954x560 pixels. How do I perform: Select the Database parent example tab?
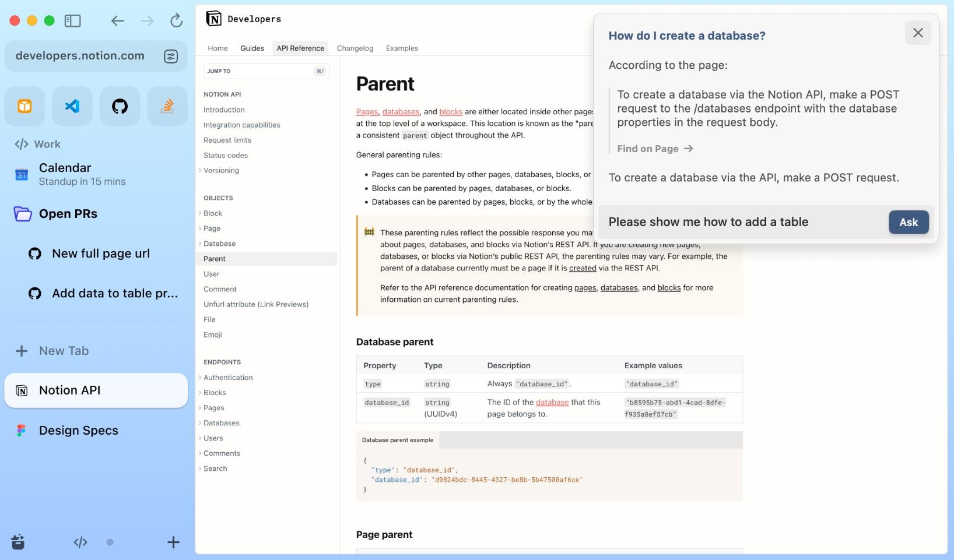pyautogui.click(x=398, y=440)
